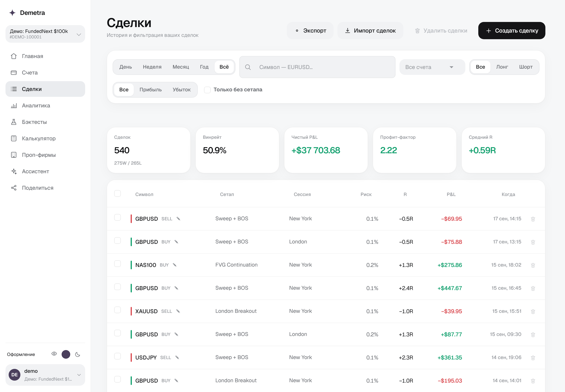Click the Калькулятор icon in sidebar
The width and height of the screenshot is (565, 392).
(14, 139)
